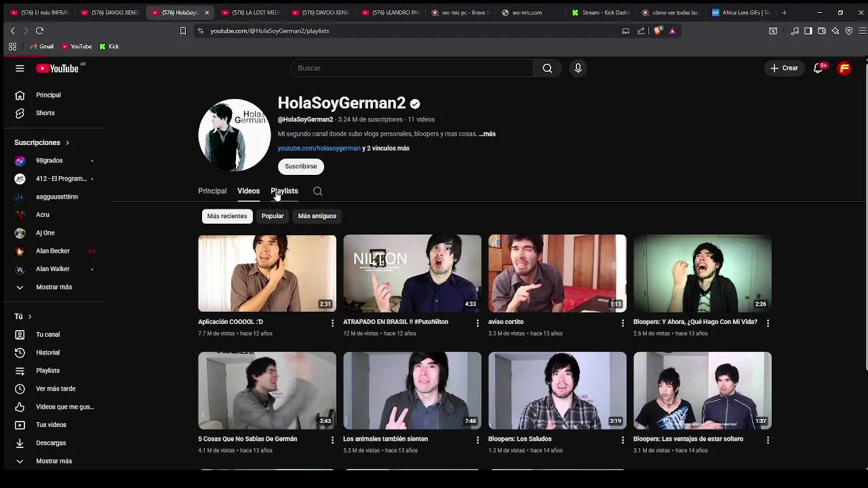Reload the page in browser toolbar
Image resolution: width=868 pixels, height=488 pixels.
[39, 30]
